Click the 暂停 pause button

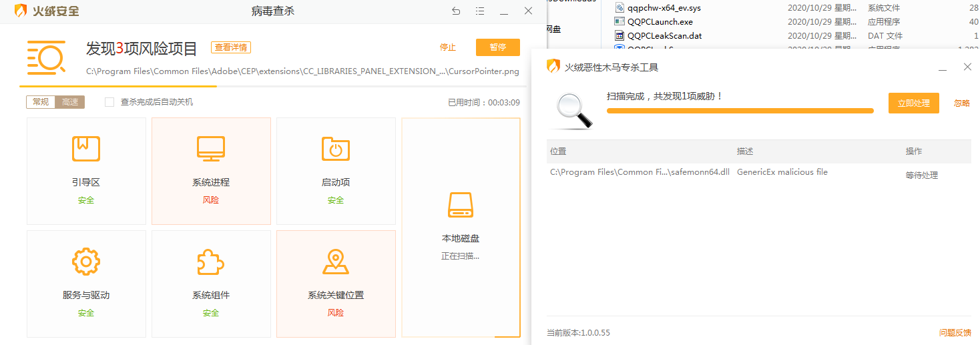click(x=498, y=47)
